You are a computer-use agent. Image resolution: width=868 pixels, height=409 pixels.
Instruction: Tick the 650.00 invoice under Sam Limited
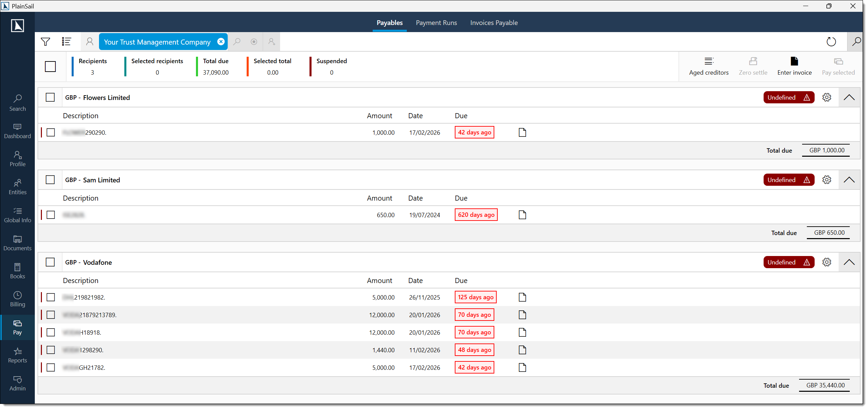(x=51, y=214)
